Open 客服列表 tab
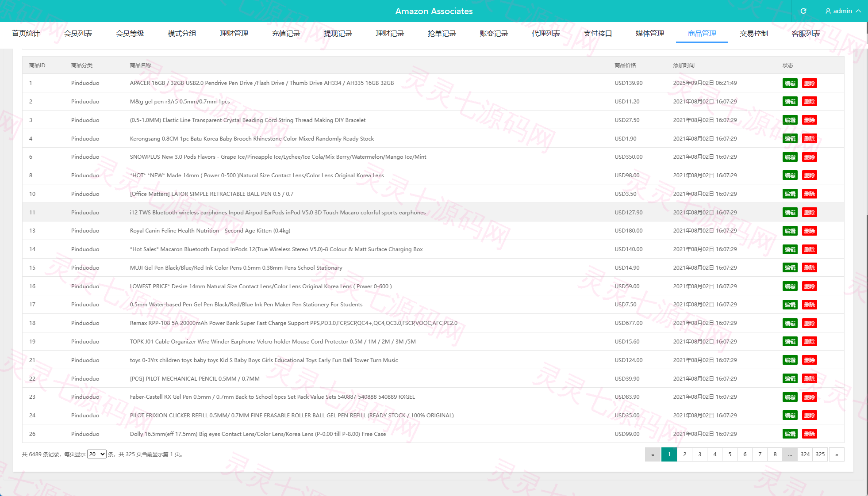 pyautogui.click(x=806, y=34)
